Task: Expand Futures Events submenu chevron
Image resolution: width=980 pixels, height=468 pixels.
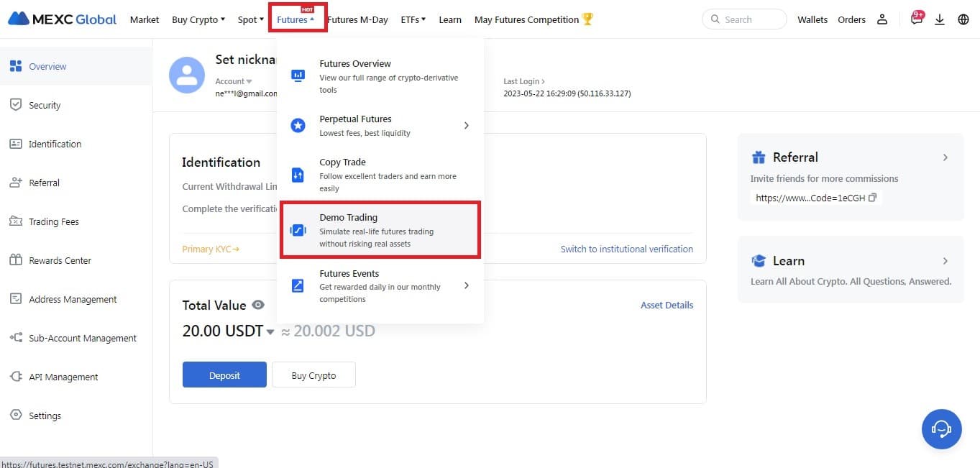Action: click(x=466, y=285)
